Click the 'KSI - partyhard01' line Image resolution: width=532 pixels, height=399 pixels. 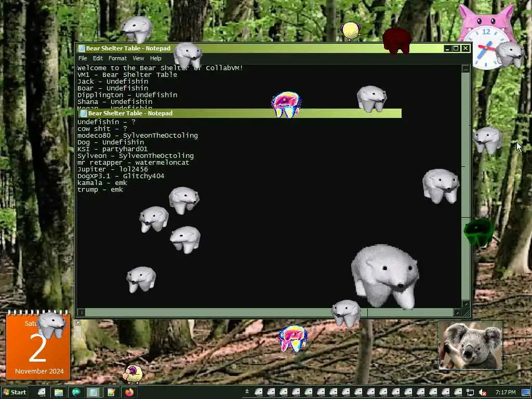(x=112, y=149)
